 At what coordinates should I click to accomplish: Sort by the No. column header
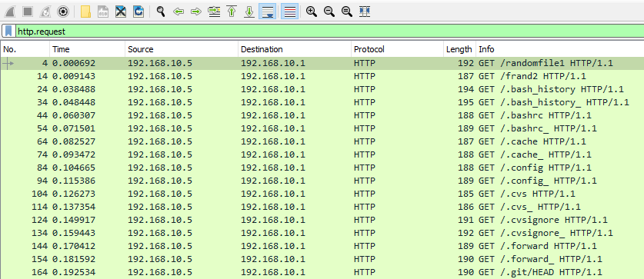tap(25, 49)
